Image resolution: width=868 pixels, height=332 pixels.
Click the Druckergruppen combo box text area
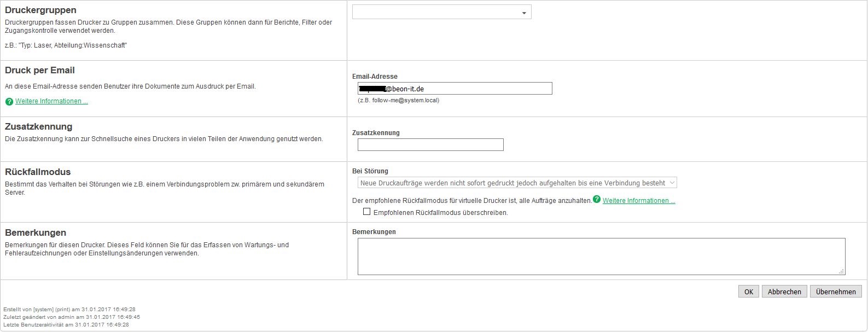coord(435,12)
